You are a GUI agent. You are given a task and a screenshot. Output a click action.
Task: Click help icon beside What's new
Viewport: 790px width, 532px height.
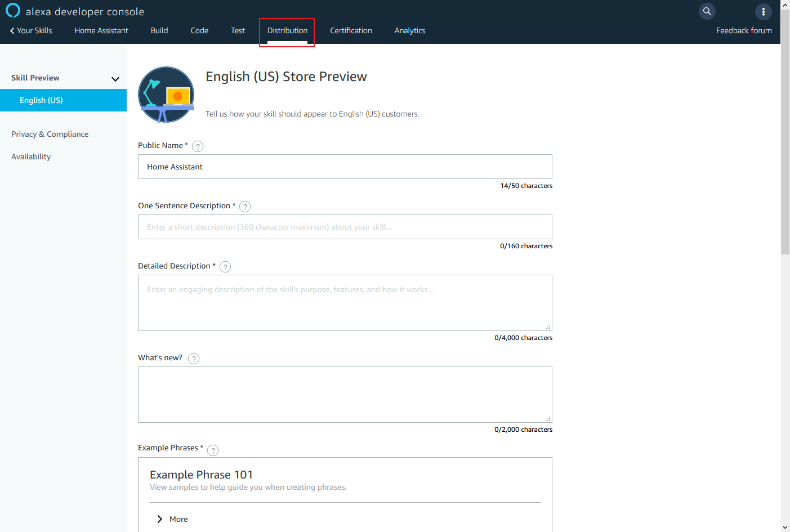pyautogui.click(x=194, y=359)
